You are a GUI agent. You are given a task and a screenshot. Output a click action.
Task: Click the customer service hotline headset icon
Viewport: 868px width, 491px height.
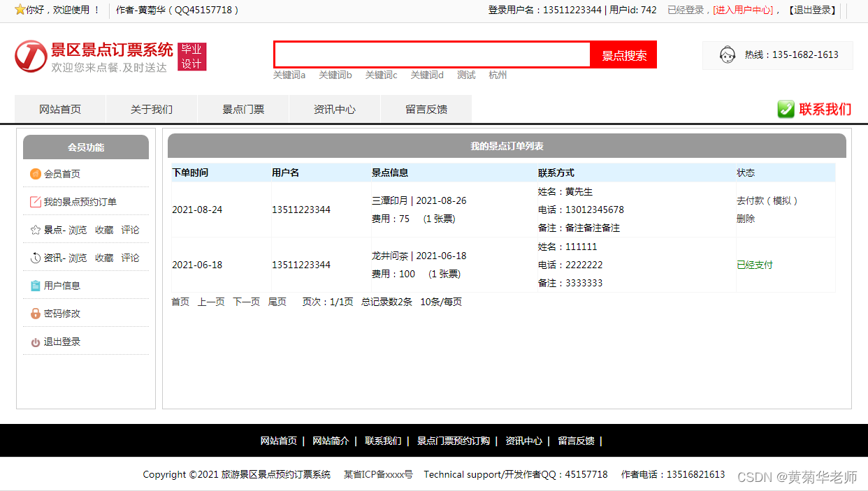[728, 54]
